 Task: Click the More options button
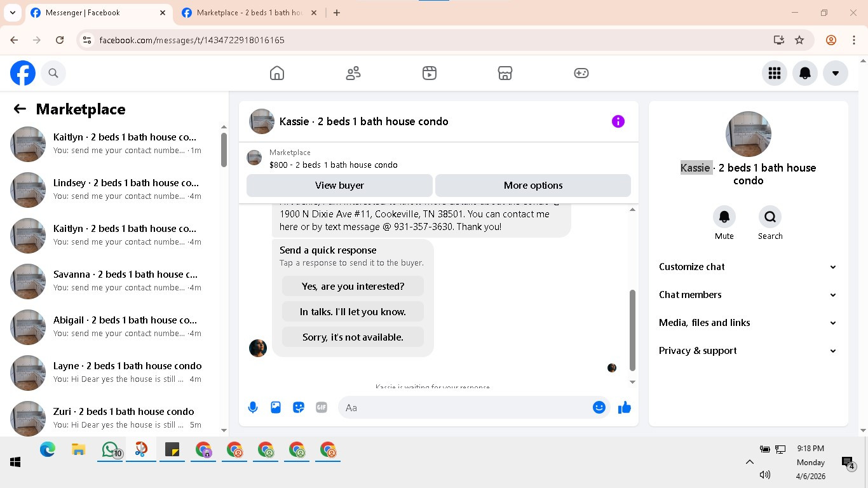533,186
